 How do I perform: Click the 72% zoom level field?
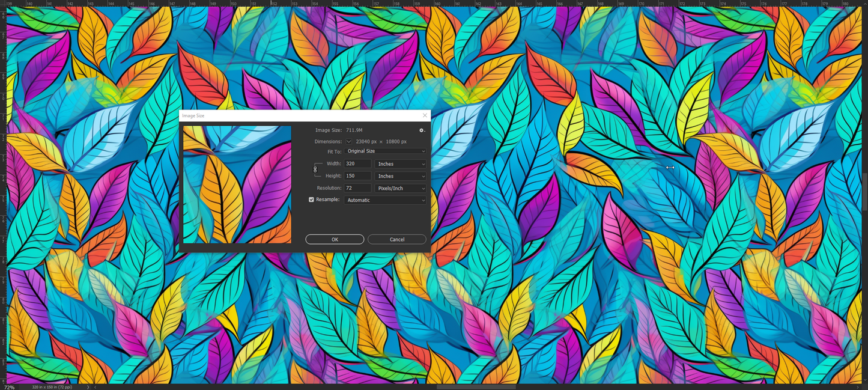[10, 387]
